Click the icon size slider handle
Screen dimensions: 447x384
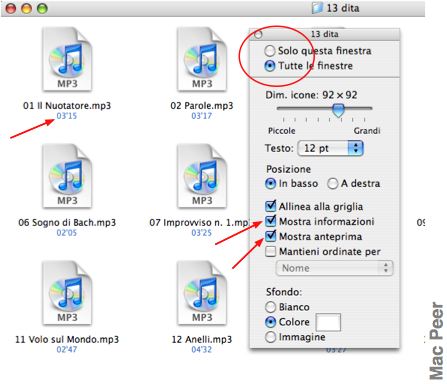[338, 110]
